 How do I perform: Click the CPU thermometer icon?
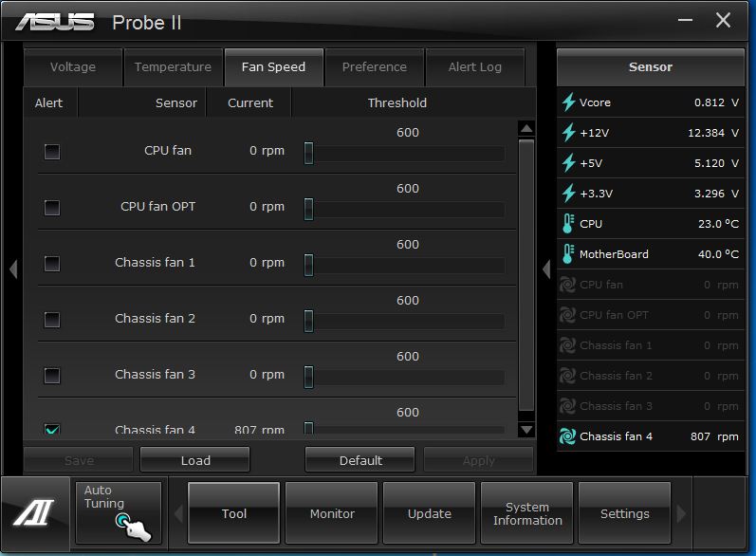tap(568, 224)
